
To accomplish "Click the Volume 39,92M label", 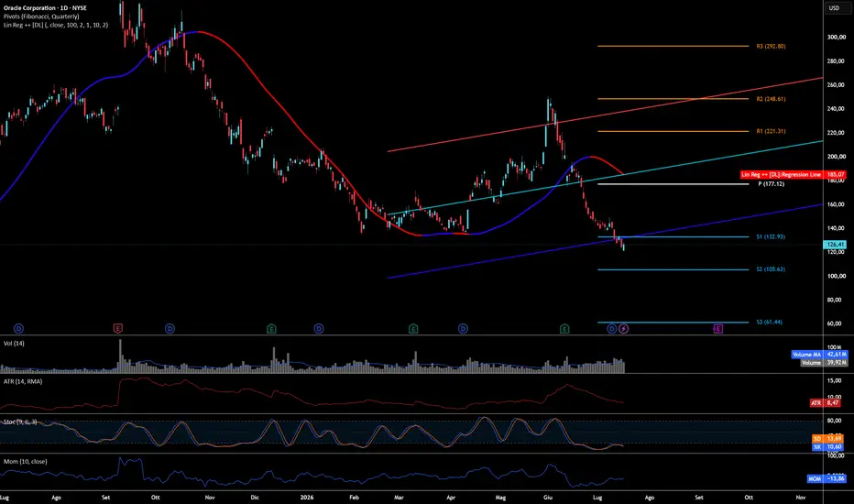I will [x=824, y=362].
